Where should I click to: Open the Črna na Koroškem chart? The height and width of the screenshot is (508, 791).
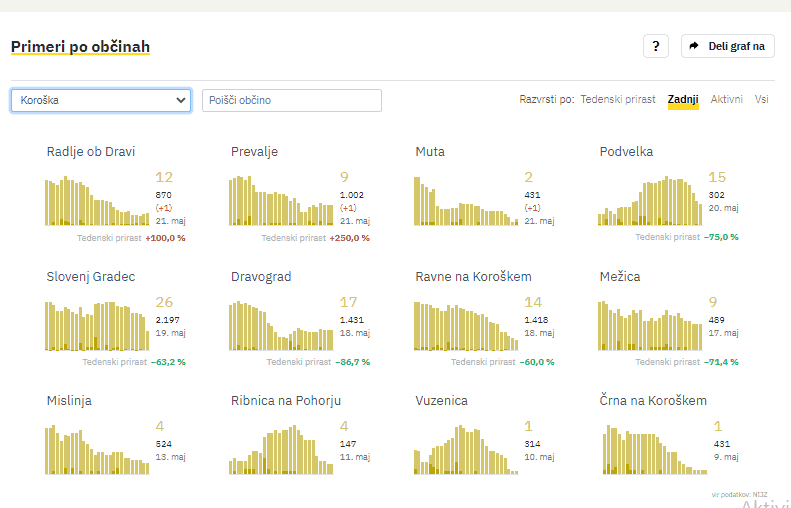649,449
